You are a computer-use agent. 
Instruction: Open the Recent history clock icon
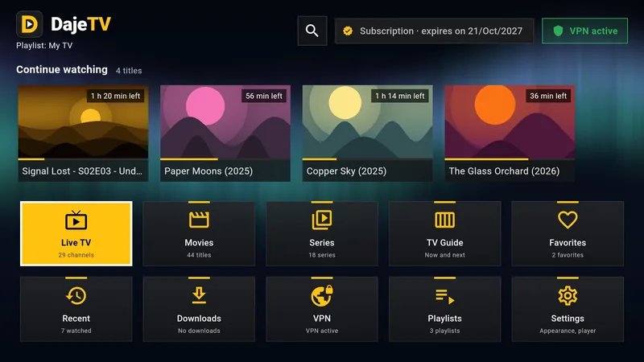pos(76,295)
